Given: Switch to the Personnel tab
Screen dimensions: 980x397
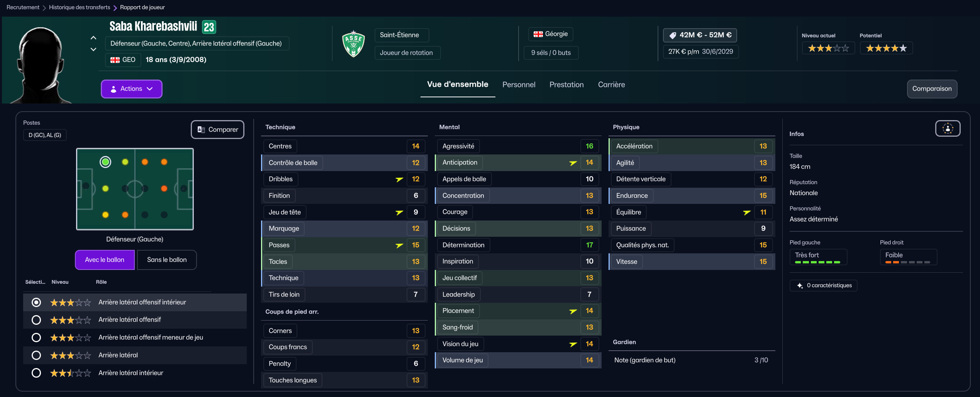Looking at the screenshot, I should pyautogui.click(x=519, y=85).
